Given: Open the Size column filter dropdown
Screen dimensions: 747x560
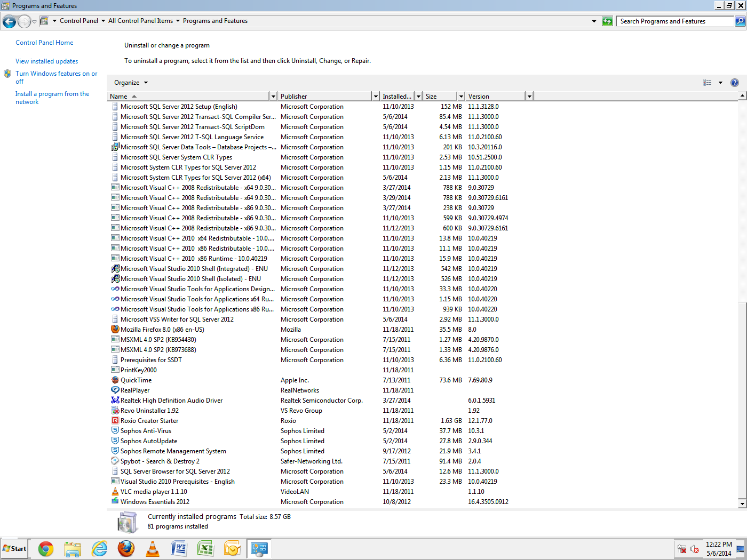Looking at the screenshot, I should [x=461, y=97].
